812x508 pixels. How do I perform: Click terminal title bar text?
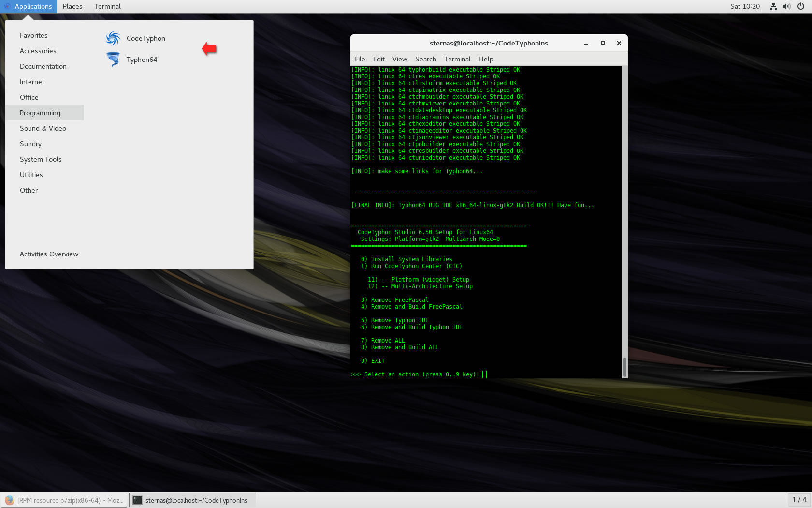click(489, 43)
